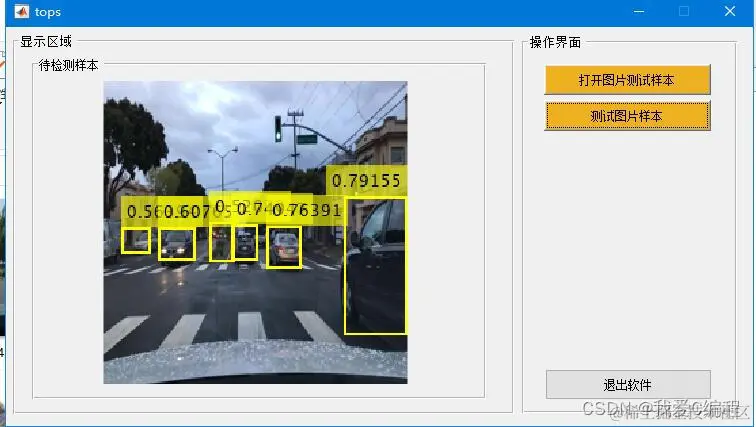The height and width of the screenshot is (427, 756).
Task: Click the detected street-scene image
Action: click(256, 232)
